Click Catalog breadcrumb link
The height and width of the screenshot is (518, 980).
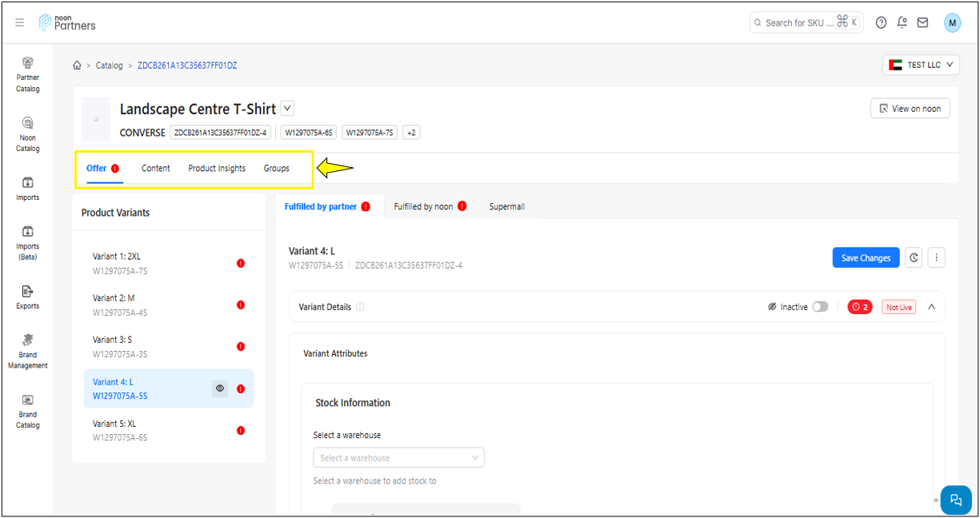(110, 66)
